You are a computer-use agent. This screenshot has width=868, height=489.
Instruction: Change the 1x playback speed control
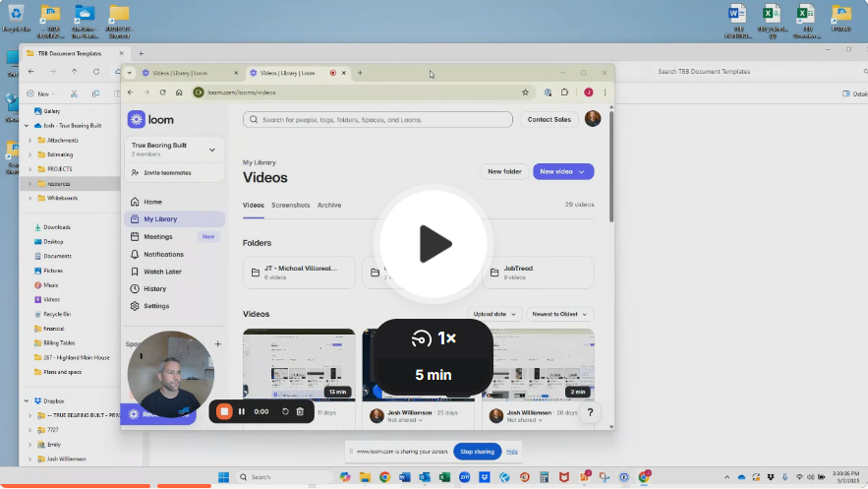pos(433,338)
